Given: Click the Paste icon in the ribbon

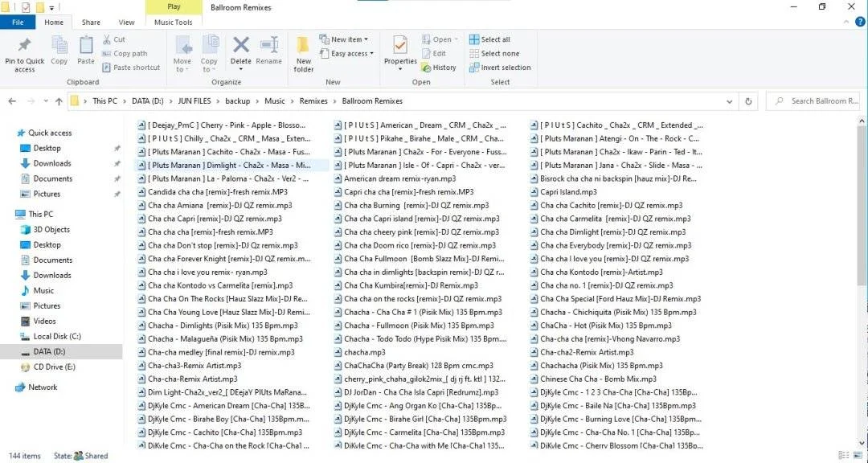Looking at the screenshot, I should click(x=86, y=45).
